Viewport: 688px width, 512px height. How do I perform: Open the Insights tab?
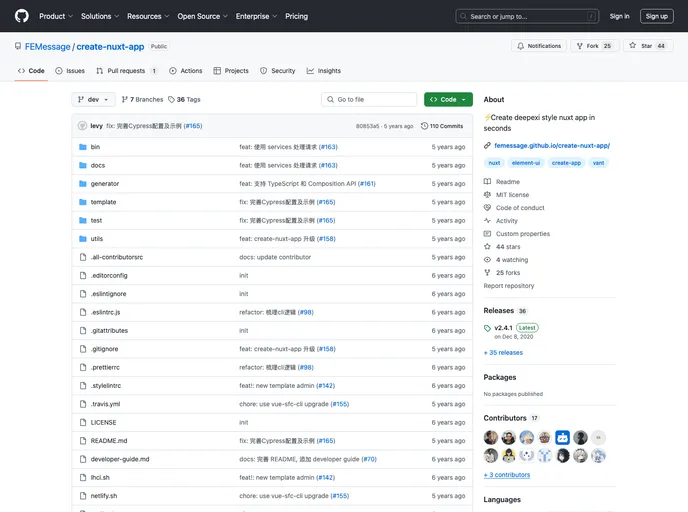coord(323,71)
